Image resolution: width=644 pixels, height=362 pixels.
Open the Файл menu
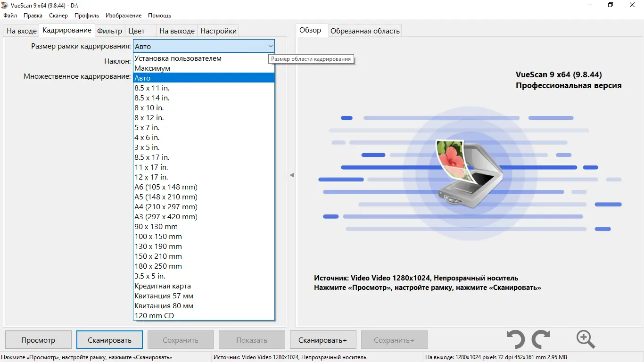coord(10,16)
